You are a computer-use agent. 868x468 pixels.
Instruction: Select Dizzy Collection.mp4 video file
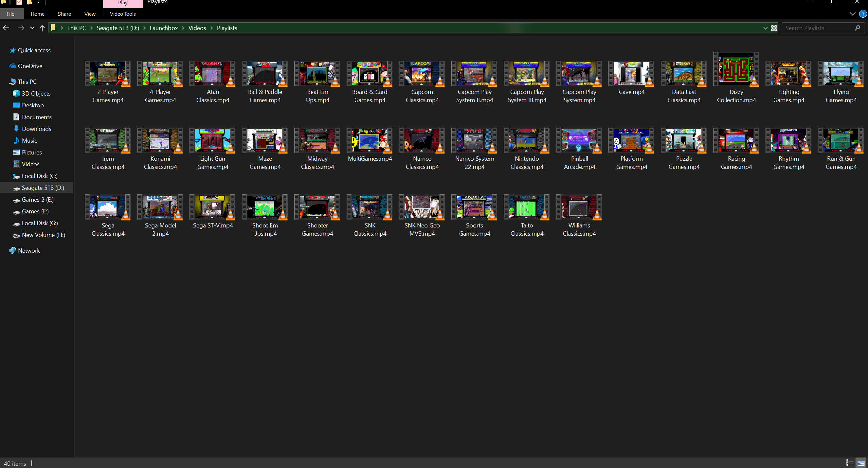pyautogui.click(x=736, y=78)
